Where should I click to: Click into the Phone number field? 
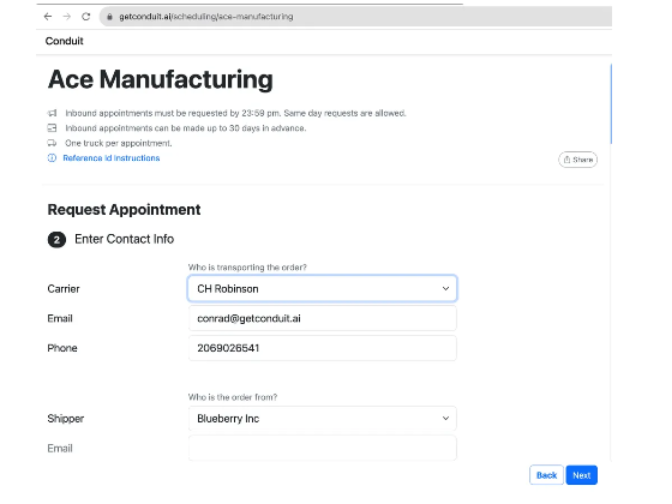(321, 349)
